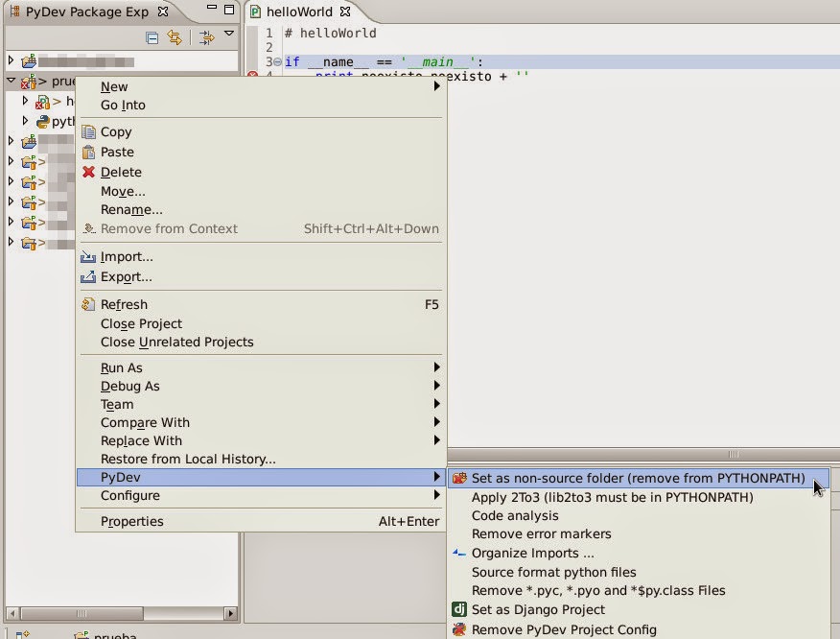Open the Filters icon in Package Explorer toolbar

pos(204,35)
